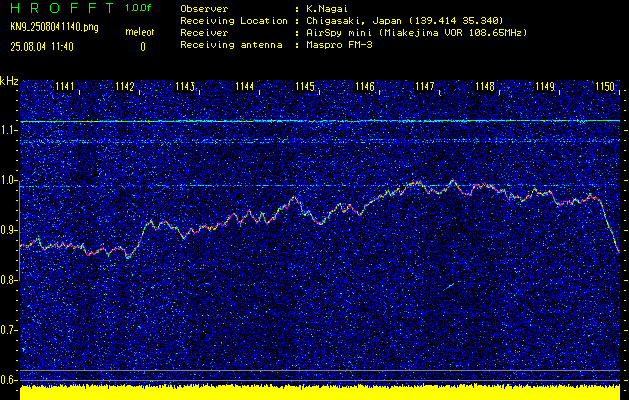The width and height of the screenshot is (629, 400).
Task: Click the 1141 time marker
Action: tap(65, 86)
